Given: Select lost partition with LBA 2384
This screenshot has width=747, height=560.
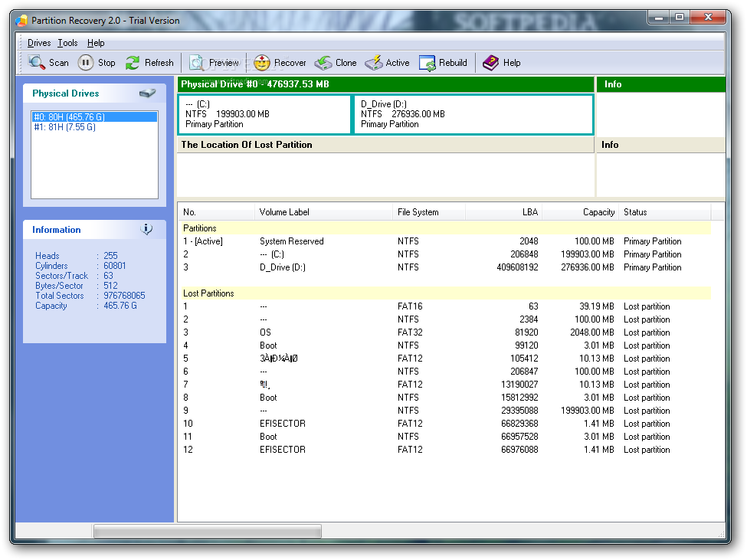Looking at the screenshot, I should click(x=444, y=319).
